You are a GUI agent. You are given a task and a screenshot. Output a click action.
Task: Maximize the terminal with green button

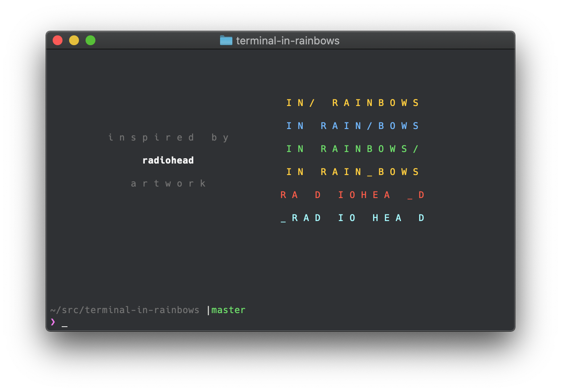(90, 40)
